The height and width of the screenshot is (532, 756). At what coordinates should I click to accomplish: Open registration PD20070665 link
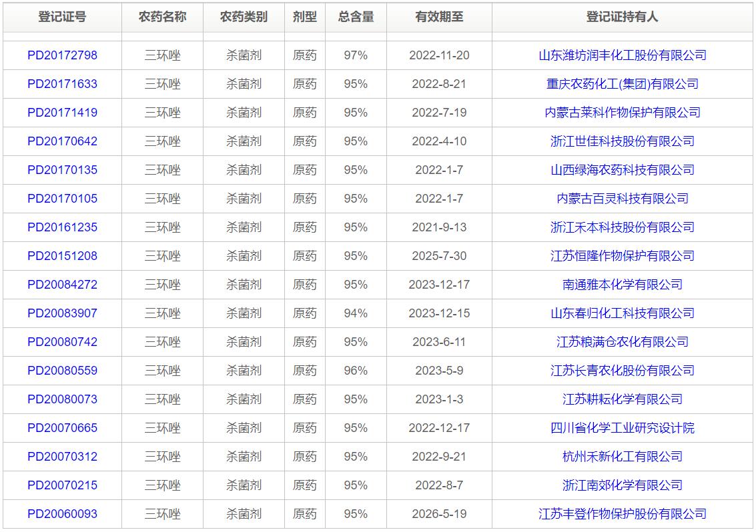pos(62,428)
